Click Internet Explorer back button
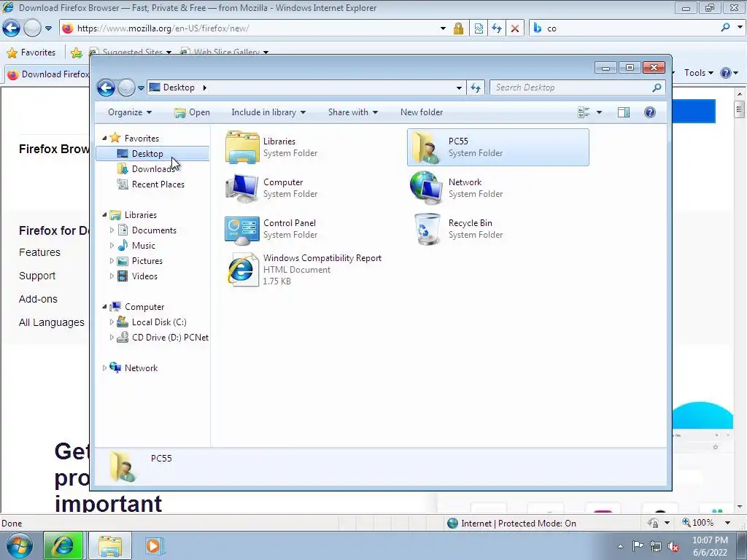 12,28
